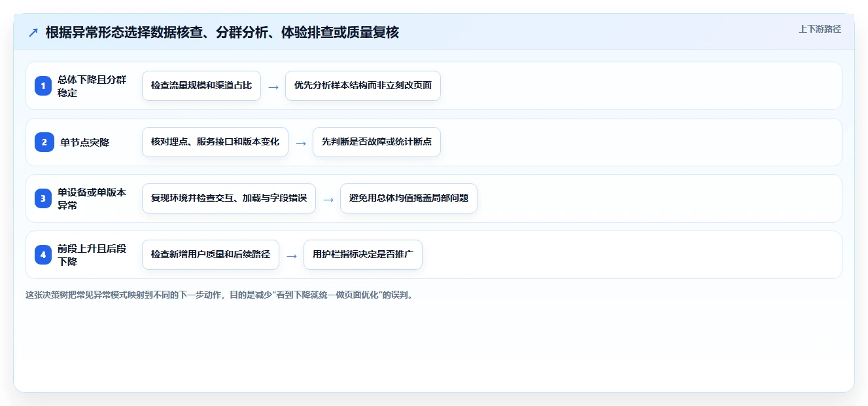
Task: Click the 单设备或单版本异常 label
Action: [92, 198]
